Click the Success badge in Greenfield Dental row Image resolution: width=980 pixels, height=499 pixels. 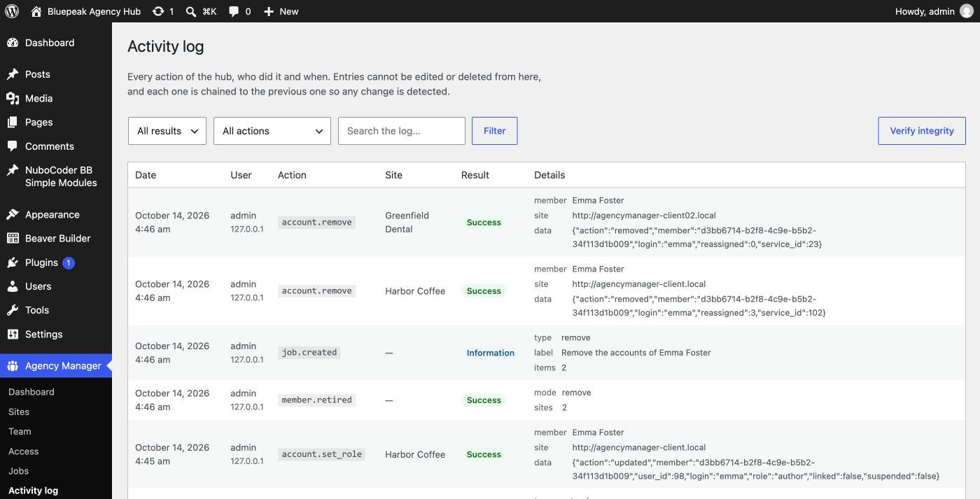pyautogui.click(x=484, y=223)
